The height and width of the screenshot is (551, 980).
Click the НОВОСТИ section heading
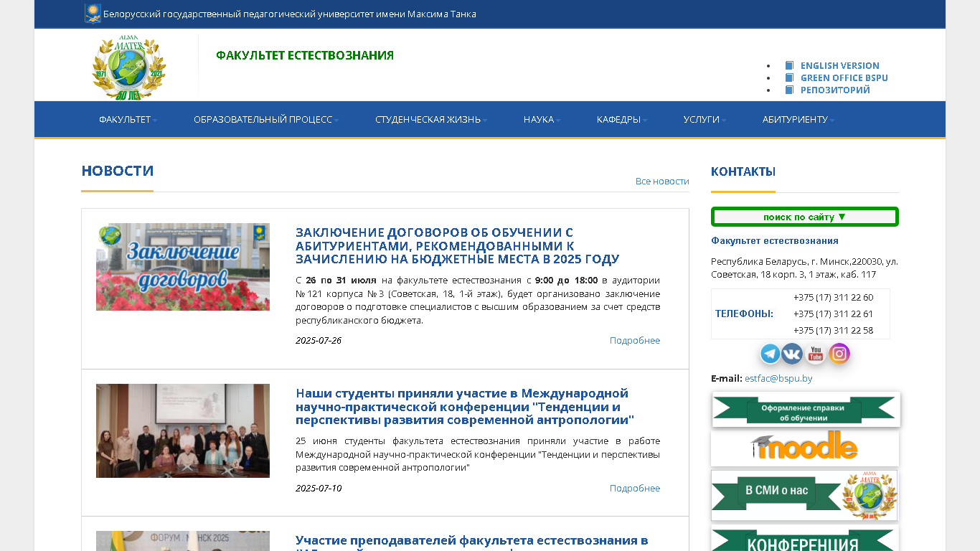(118, 171)
